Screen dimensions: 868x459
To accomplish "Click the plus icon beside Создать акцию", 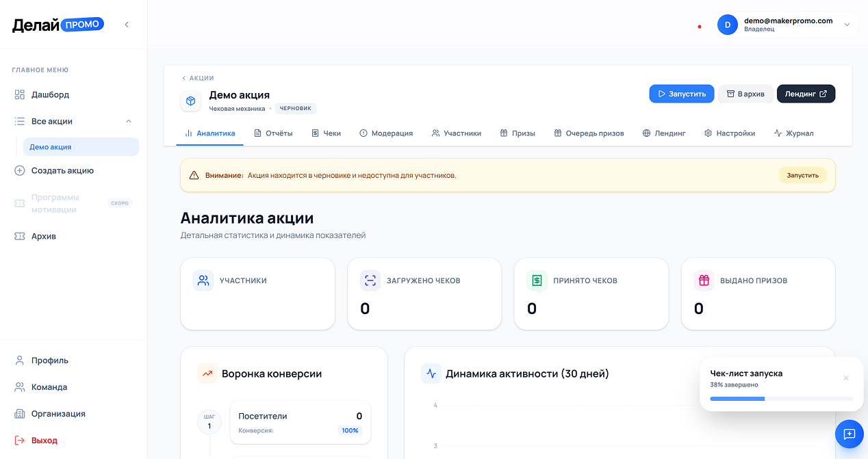I will pyautogui.click(x=20, y=170).
